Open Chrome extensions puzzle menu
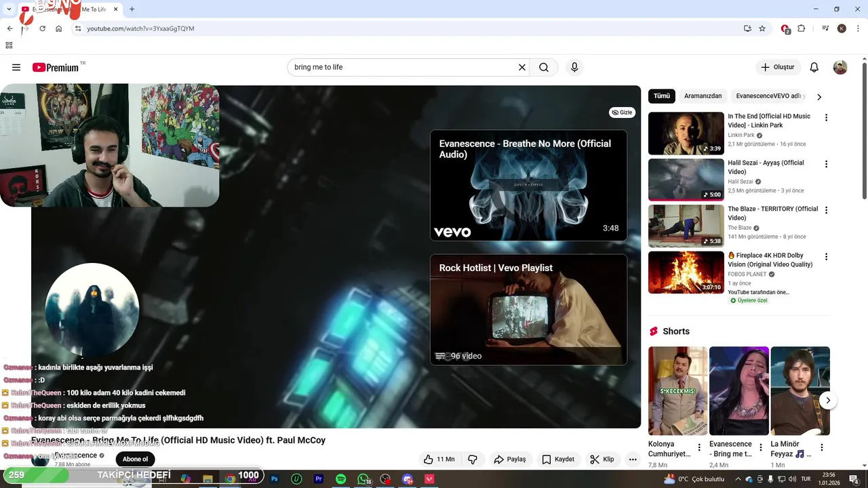This screenshot has height=488, width=868. click(801, 28)
